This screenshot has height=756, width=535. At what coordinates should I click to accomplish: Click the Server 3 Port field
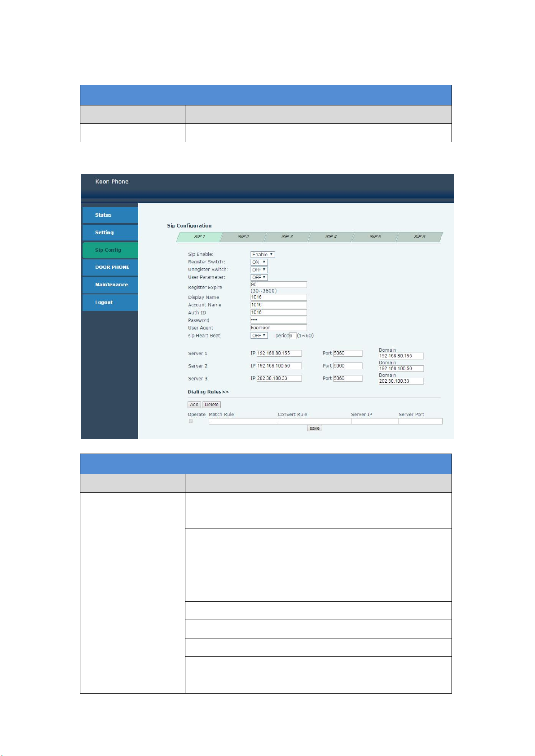348,378
